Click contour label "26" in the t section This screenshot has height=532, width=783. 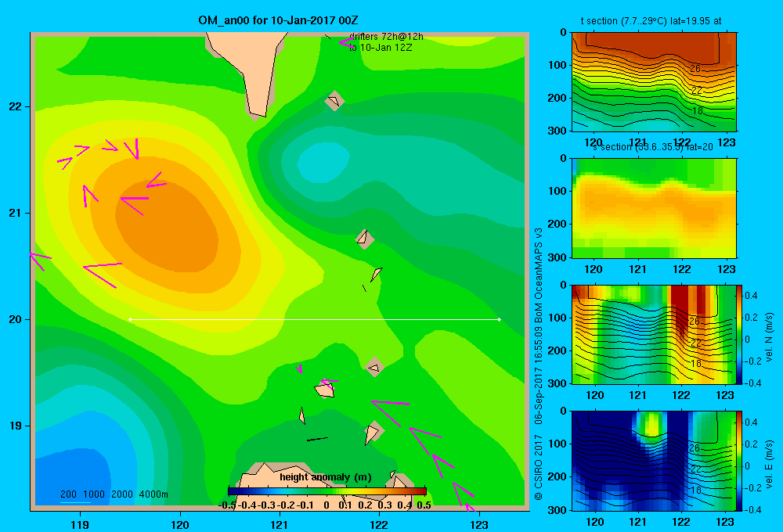(x=695, y=69)
